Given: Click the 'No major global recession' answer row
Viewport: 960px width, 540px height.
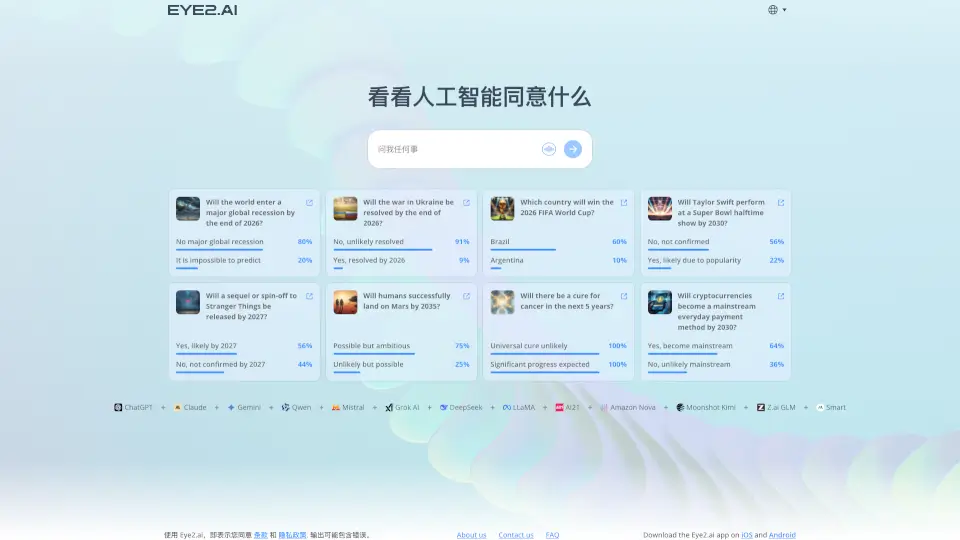Looking at the screenshot, I should tap(244, 242).
